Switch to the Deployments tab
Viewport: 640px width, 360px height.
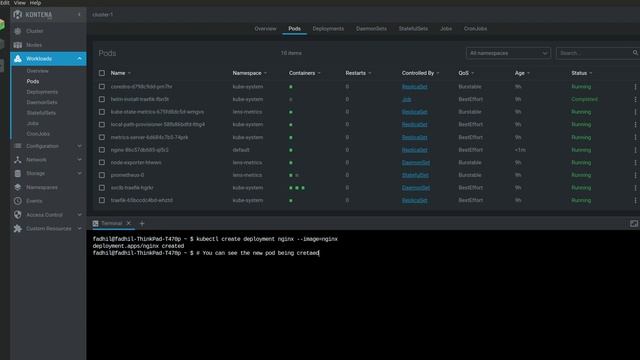(328, 29)
